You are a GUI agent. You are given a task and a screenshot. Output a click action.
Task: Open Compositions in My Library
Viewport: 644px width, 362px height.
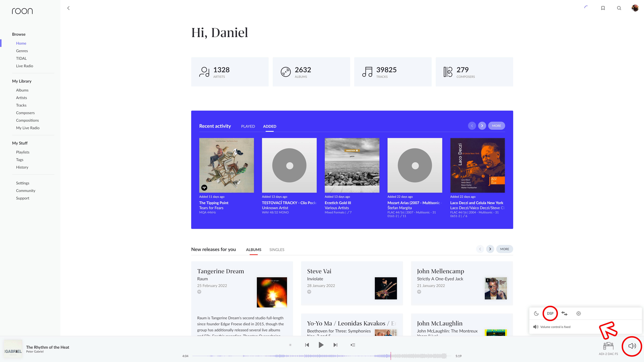tap(28, 120)
